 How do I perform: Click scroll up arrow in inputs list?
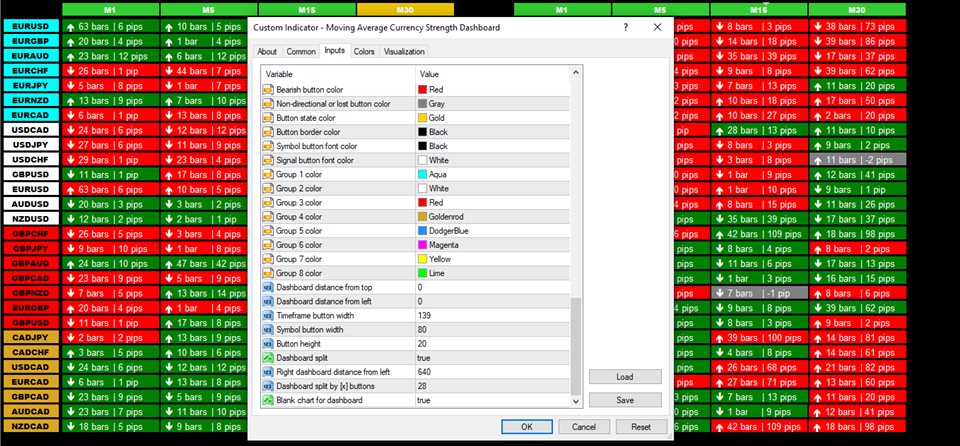click(576, 72)
